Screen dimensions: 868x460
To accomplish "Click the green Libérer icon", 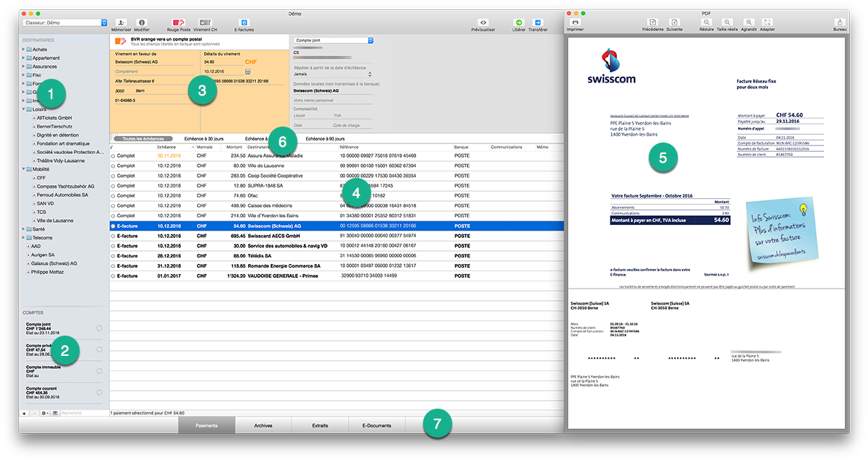I will point(518,23).
